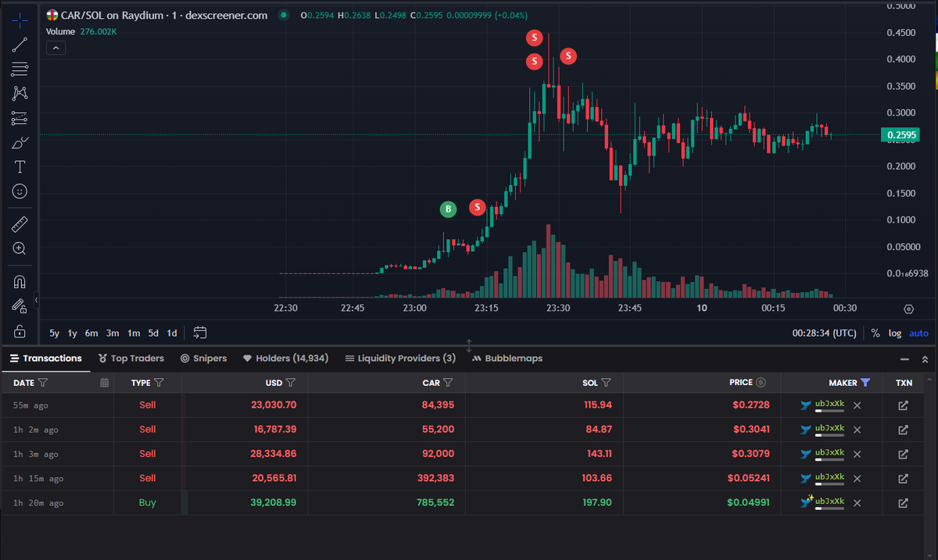Collapse the volume legend with the up chevron
Image resolution: width=938 pixels, height=560 pixels.
(x=55, y=48)
